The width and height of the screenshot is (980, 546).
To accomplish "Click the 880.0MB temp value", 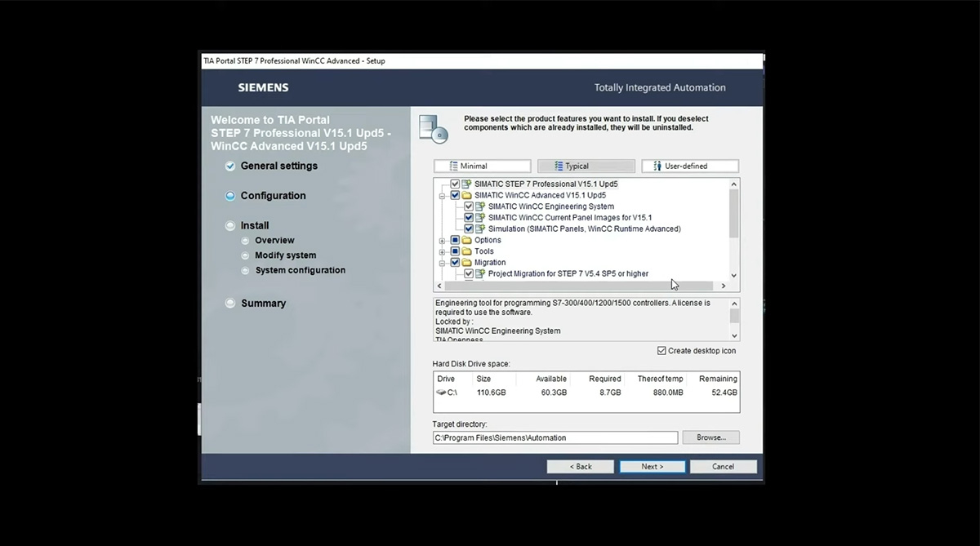I will click(666, 393).
